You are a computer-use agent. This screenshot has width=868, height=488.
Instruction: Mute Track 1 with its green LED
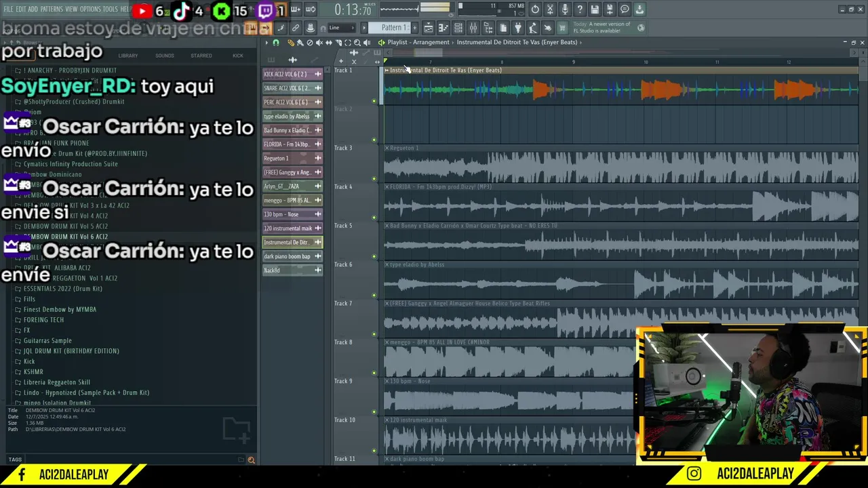pos(374,101)
